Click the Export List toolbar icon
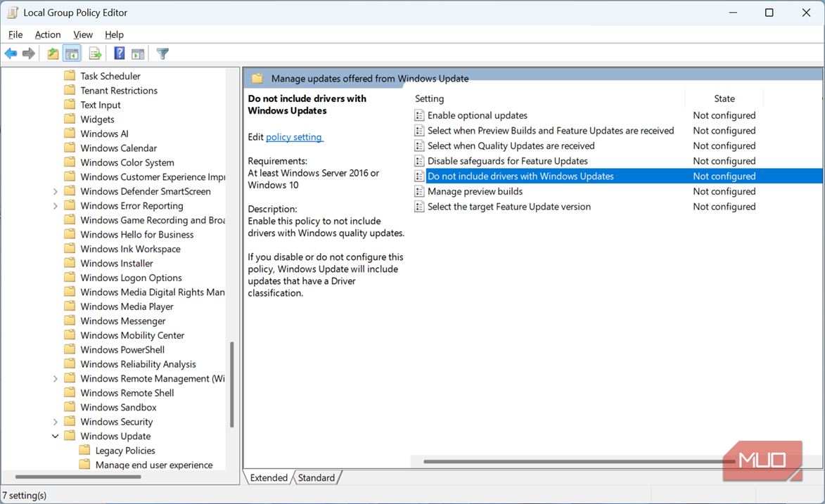This screenshot has width=825, height=504. [x=95, y=53]
